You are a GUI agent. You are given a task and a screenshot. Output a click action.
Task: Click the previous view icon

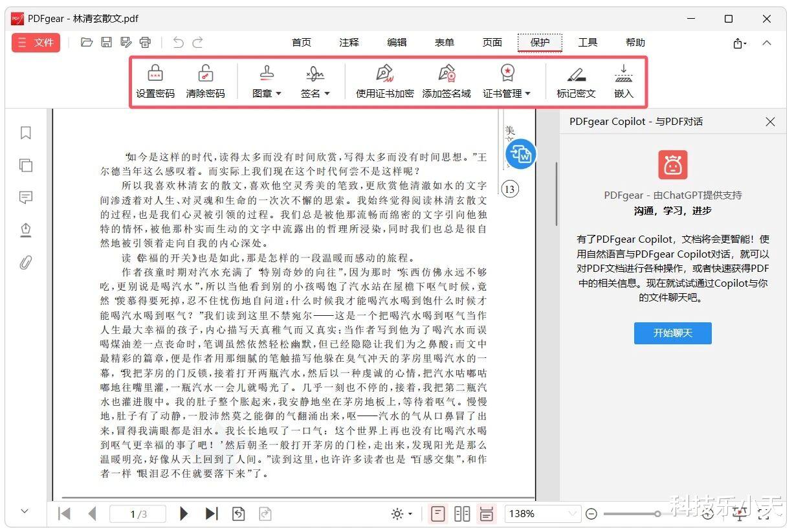pos(239,514)
